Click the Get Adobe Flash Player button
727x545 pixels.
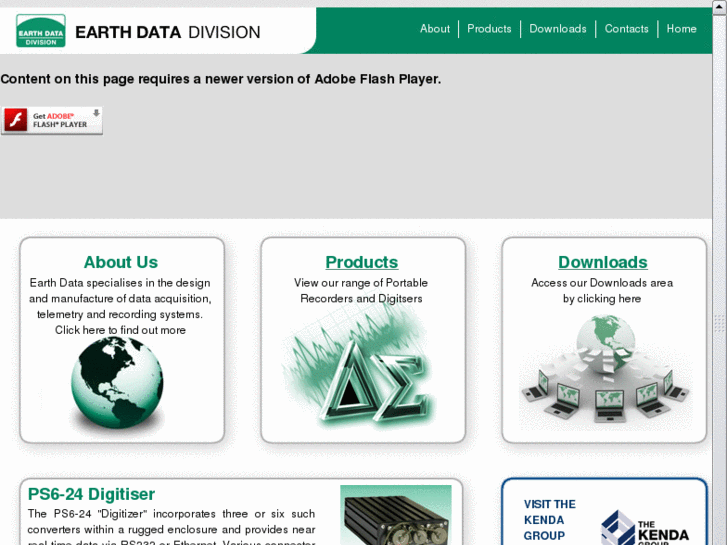tap(52, 121)
